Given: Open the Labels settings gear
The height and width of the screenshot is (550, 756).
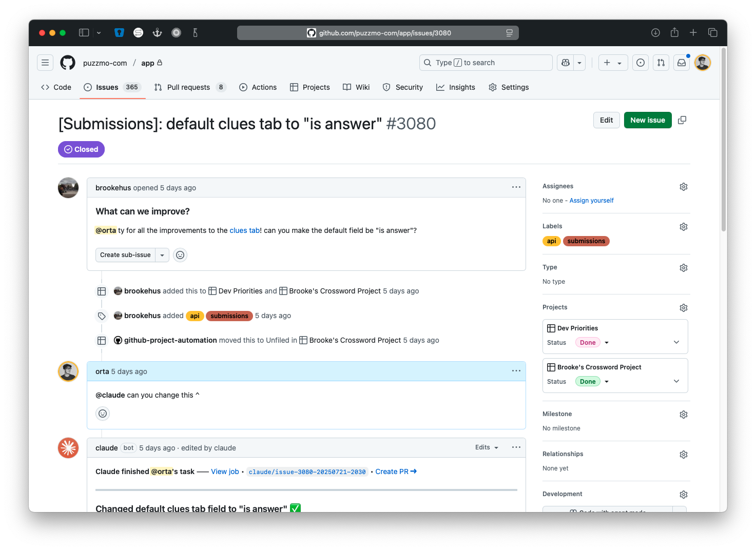Looking at the screenshot, I should point(683,226).
